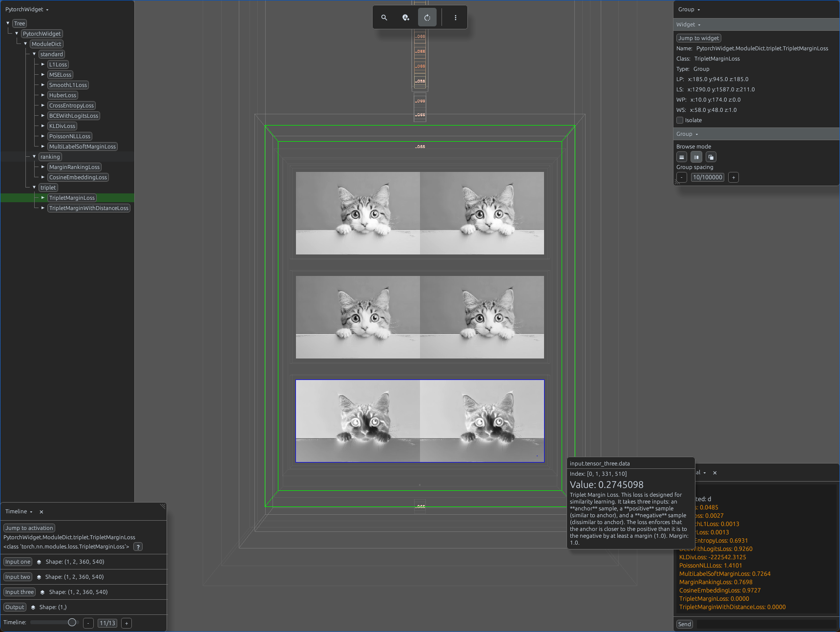Image resolution: width=840 pixels, height=632 pixels.
Task: Click the Timeline slider handle
Action: [x=72, y=622]
